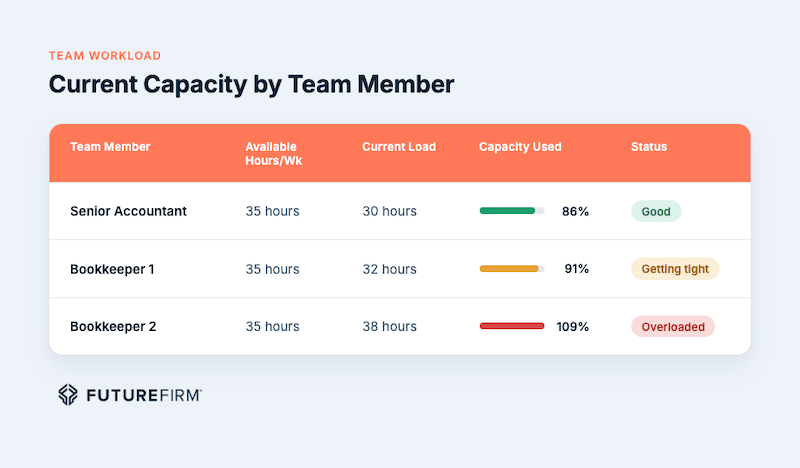This screenshot has width=800, height=468.
Task: Click the Getting tight status badge
Action: pos(675,269)
